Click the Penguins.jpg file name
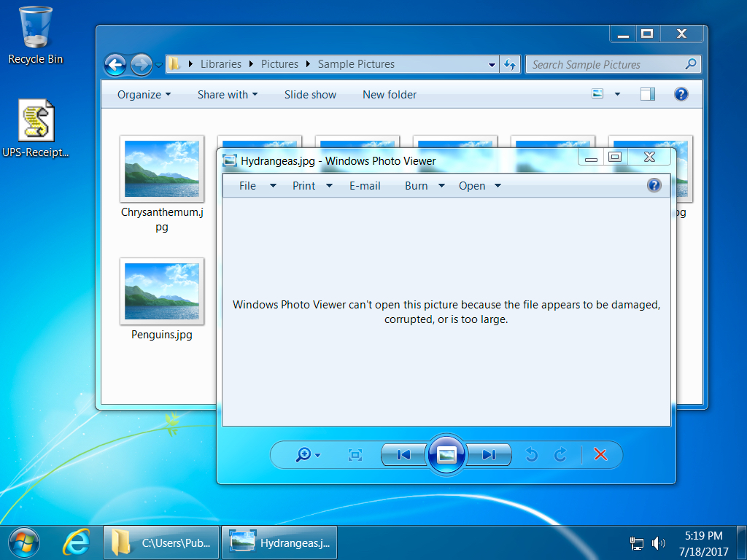 point(162,334)
